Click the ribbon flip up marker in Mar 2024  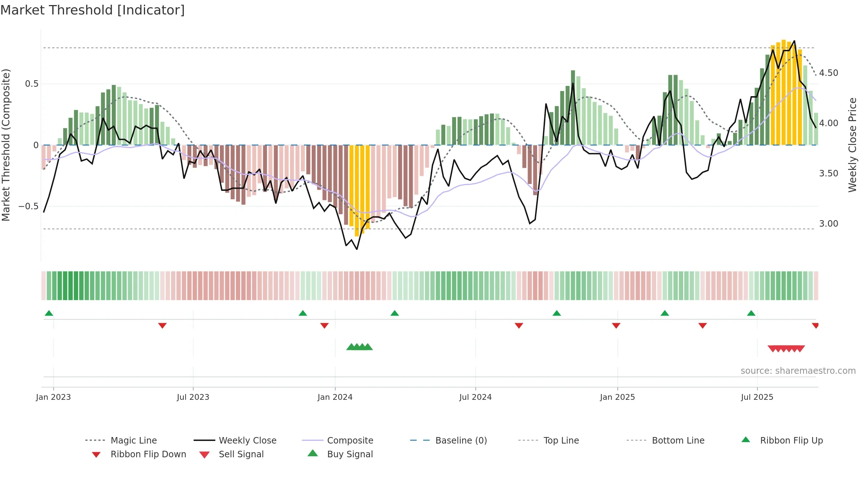[x=395, y=313]
